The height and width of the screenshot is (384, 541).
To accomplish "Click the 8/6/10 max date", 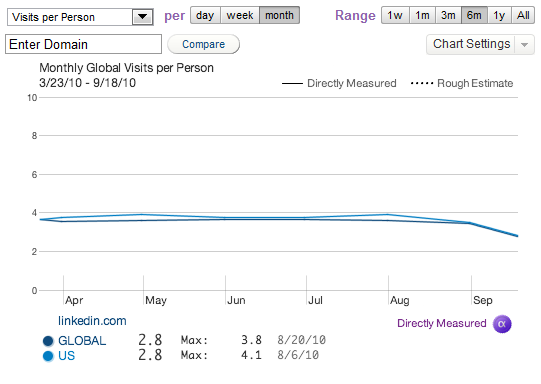I will [298, 355].
